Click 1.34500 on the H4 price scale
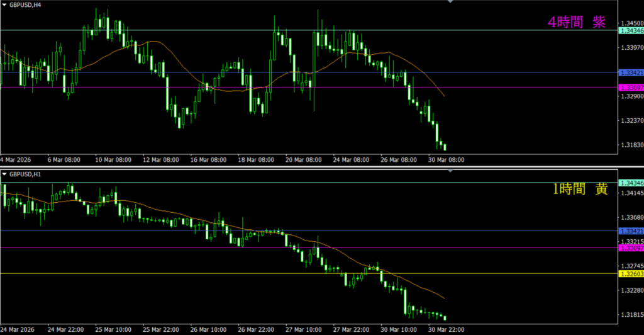644x335 pixels. pyautogui.click(x=631, y=22)
